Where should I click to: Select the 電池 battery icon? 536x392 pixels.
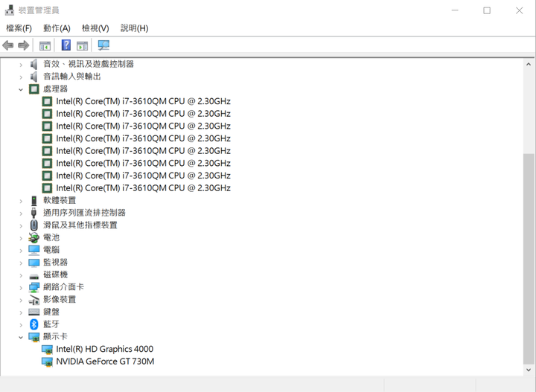(x=33, y=237)
